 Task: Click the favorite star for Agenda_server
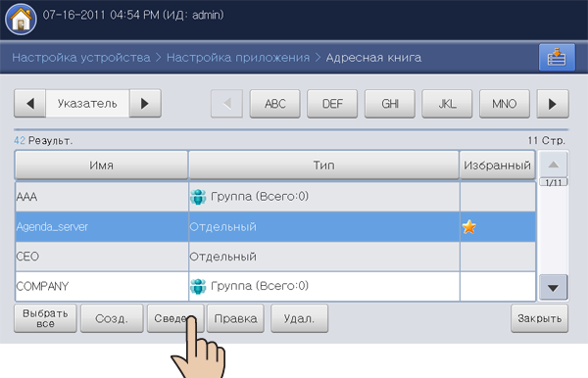point(469,226)
